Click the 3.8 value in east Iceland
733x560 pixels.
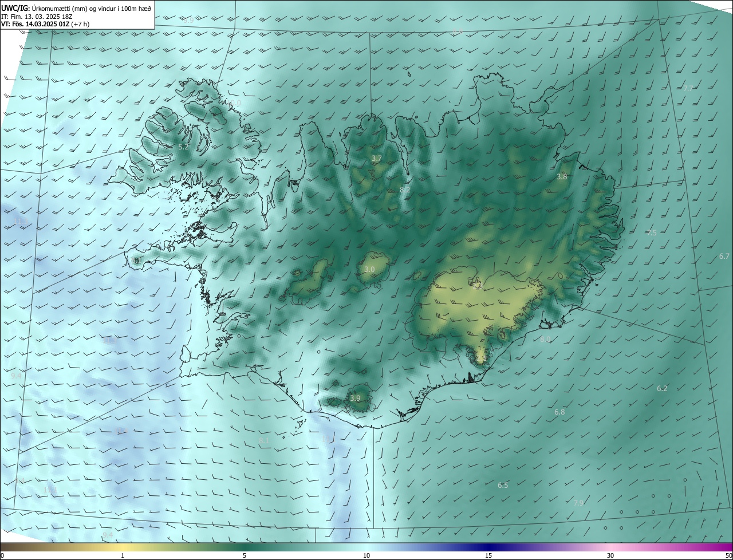(x=562, y=177)
